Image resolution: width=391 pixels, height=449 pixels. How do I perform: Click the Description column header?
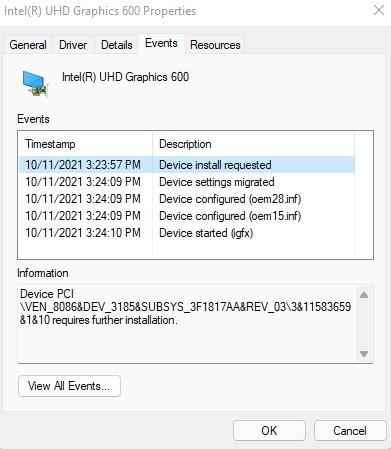pyautogui.click(x=253, y=144)
